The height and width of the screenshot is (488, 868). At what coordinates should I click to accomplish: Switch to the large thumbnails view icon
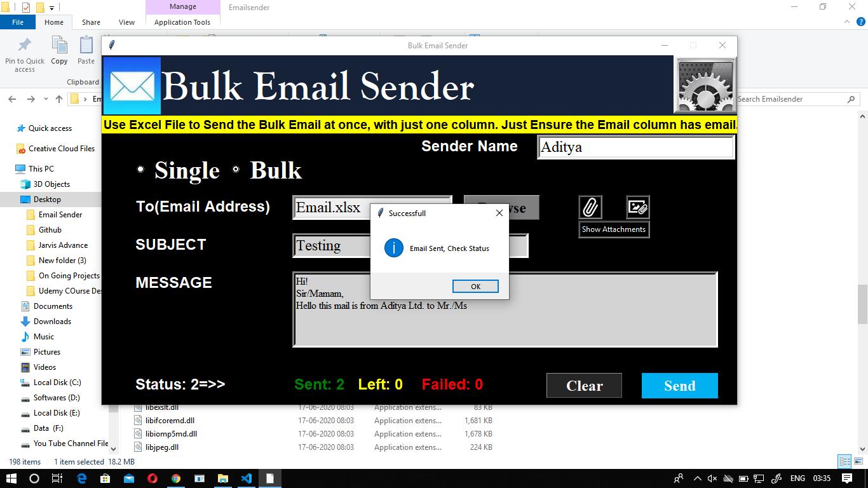[x=857, y=462]
